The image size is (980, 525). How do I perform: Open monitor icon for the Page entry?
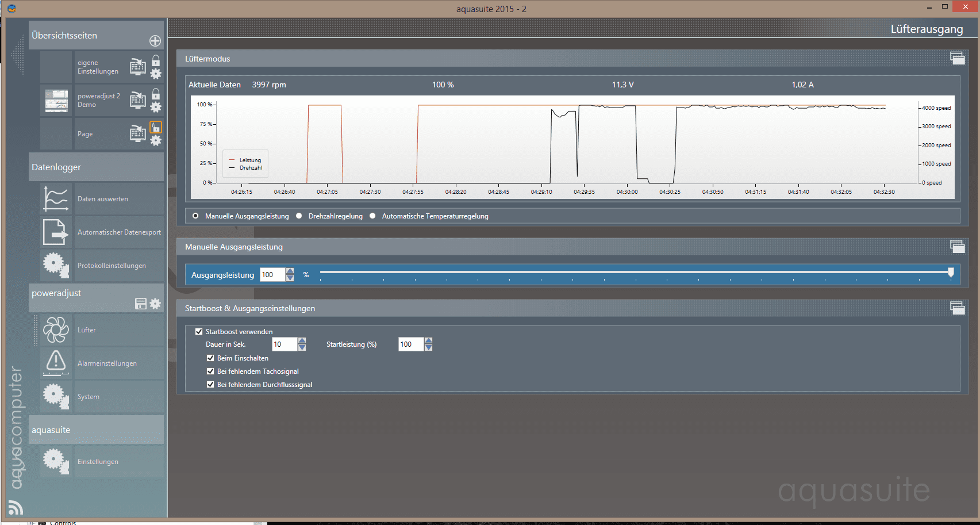pos(137,133)
